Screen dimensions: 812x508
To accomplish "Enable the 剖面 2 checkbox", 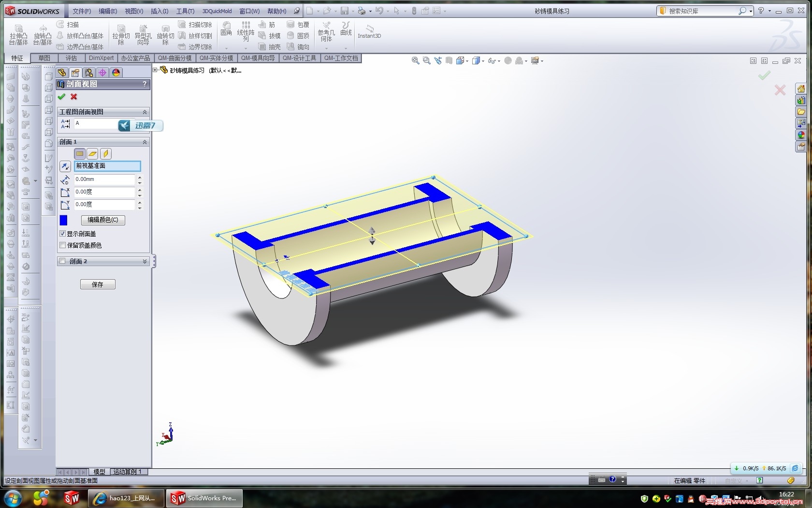I will click(62, 261).
